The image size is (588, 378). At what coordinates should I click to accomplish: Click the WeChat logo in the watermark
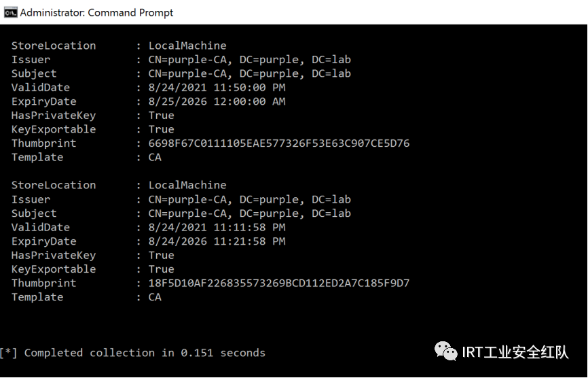click(x=446, y=351)
